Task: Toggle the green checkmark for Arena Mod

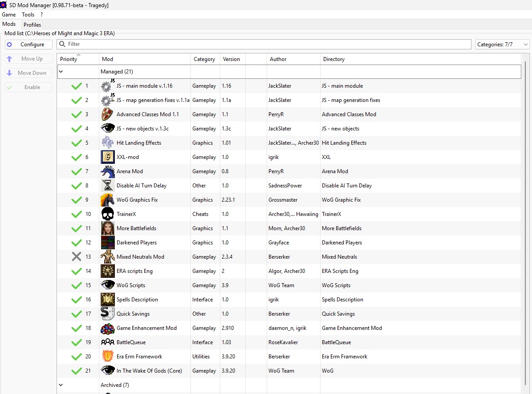Action: tap(77, 171)
